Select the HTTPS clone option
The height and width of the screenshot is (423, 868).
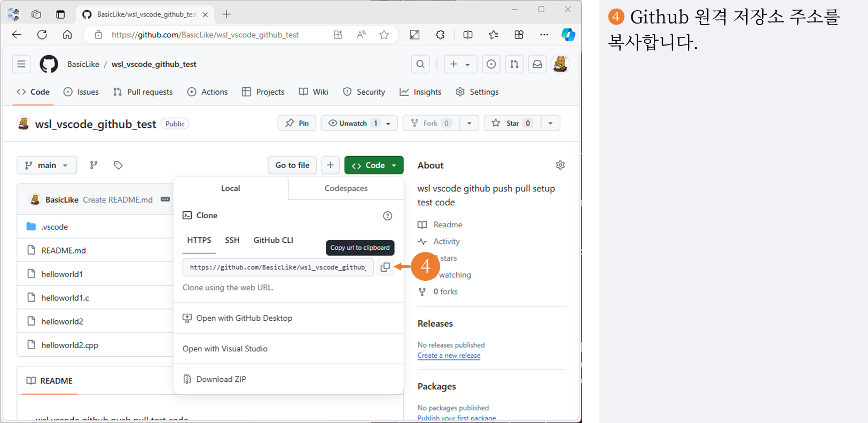199,240
